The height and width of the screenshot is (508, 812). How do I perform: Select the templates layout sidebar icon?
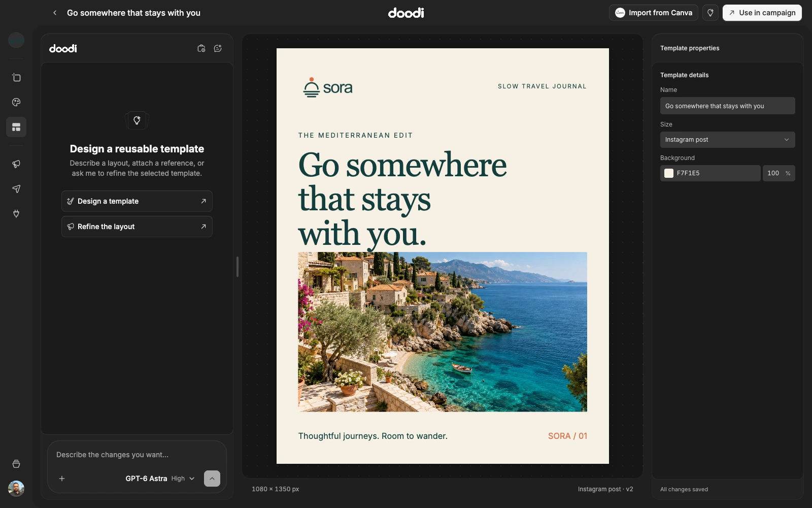point(16,127)
